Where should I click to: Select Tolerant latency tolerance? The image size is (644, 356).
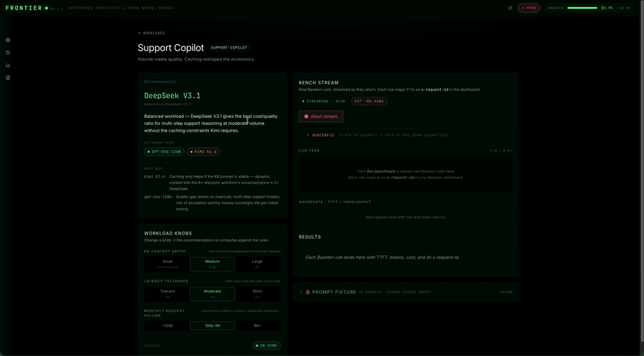pyautogui.click(x=167, y=294)
